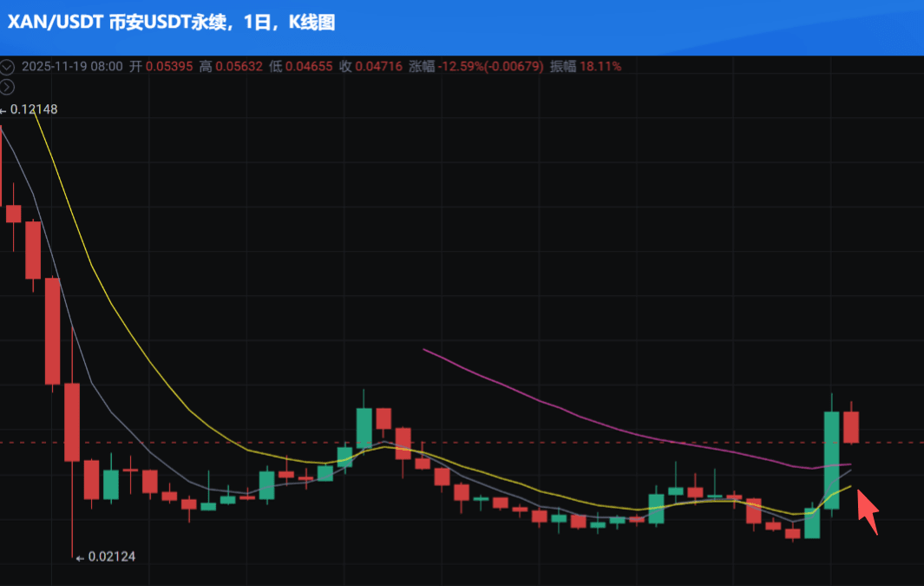Click the close price value 0.04716
The image size is (924, 586).
point(381,66)
